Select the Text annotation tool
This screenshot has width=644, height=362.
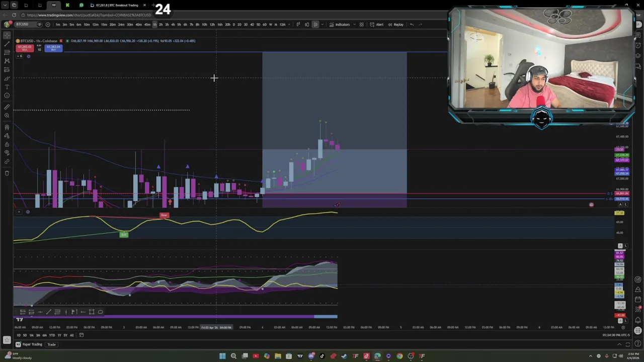point(7,86)
